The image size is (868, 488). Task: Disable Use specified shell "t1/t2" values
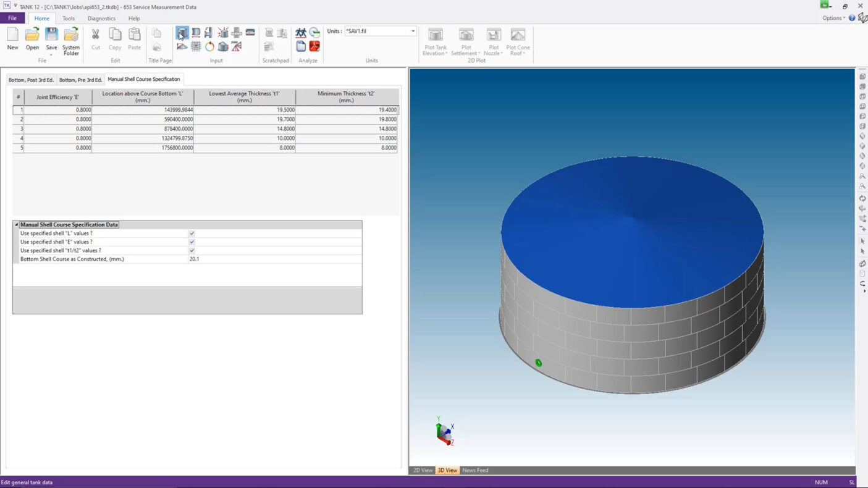click(x=192, y=251)
